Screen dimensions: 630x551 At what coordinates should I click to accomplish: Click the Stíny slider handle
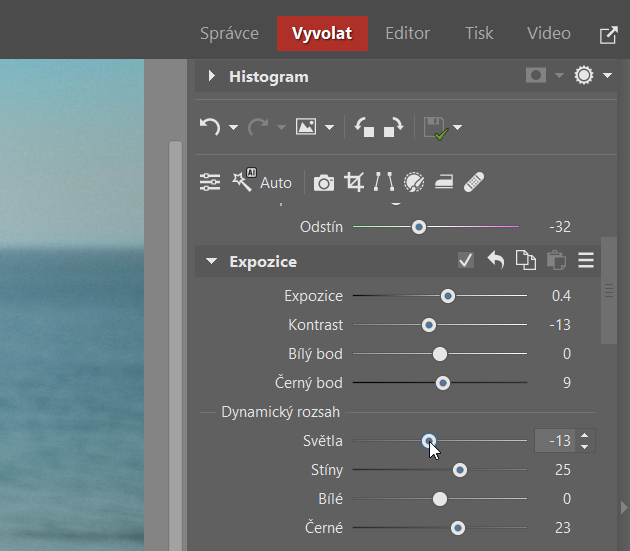click(x=460, y=470)
